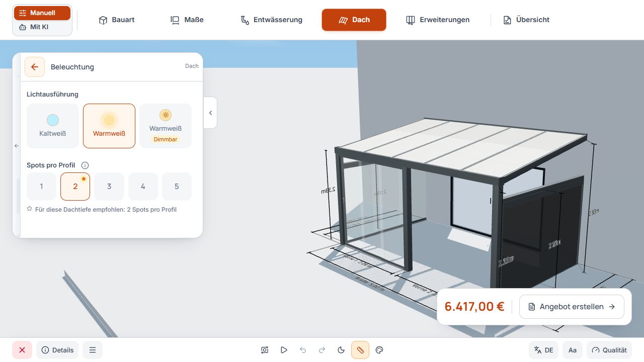The height and width of the screenshot is (362, 644).
Task: Open the hamburger menu icon
Action: (x=93, y=350)
